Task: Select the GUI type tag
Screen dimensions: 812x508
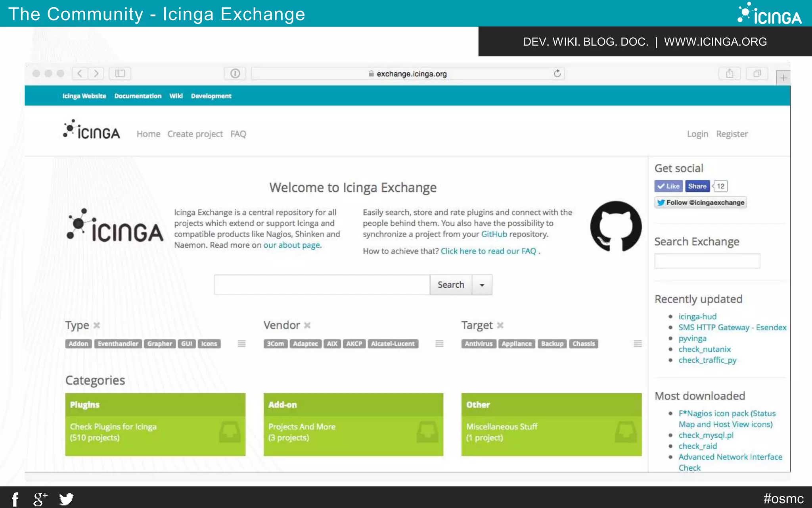Action: (x=187, y=344)
